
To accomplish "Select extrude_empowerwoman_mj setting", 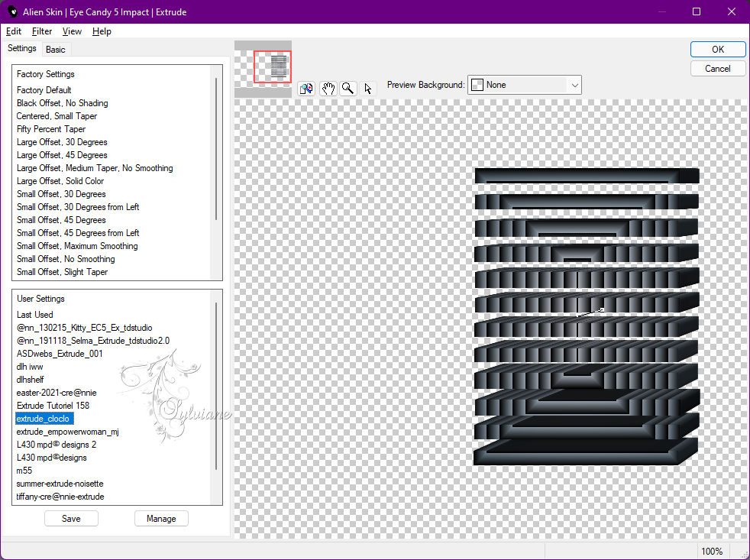I will (x=67, y=431).
